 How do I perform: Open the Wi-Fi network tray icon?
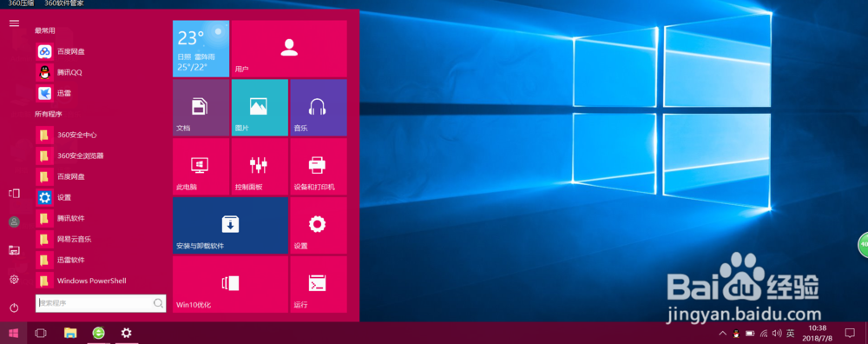point(764,333)
